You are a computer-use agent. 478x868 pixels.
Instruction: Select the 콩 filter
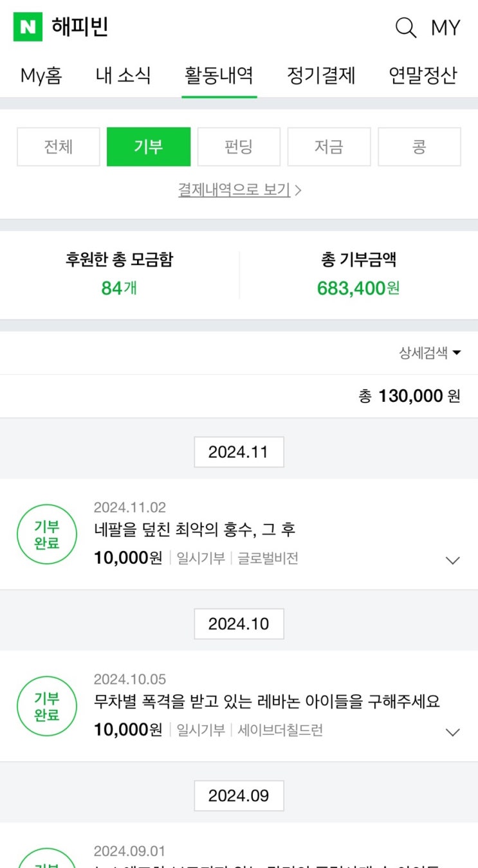[x=419, y=147]
